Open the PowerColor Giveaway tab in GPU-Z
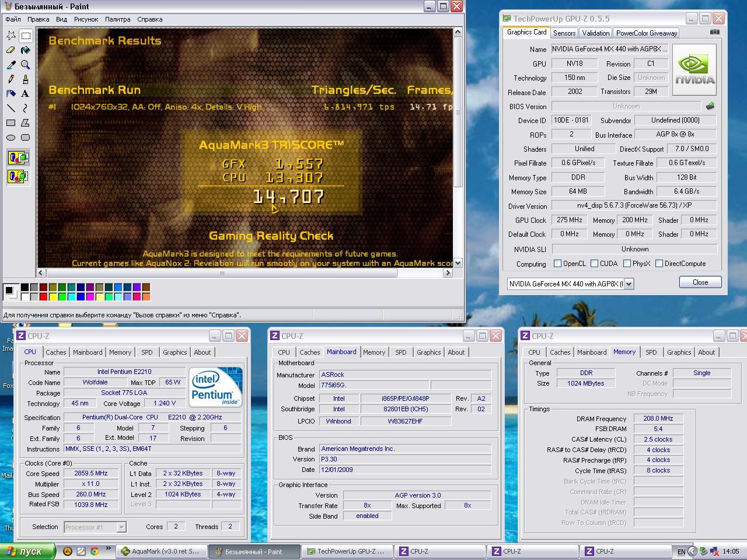 pos(647,33)
